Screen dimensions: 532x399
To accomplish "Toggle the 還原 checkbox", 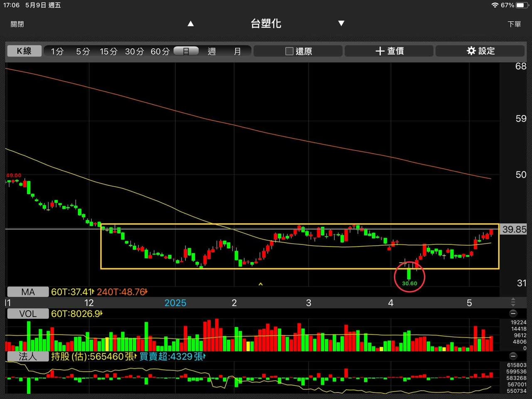I will (x=289, y=51).
